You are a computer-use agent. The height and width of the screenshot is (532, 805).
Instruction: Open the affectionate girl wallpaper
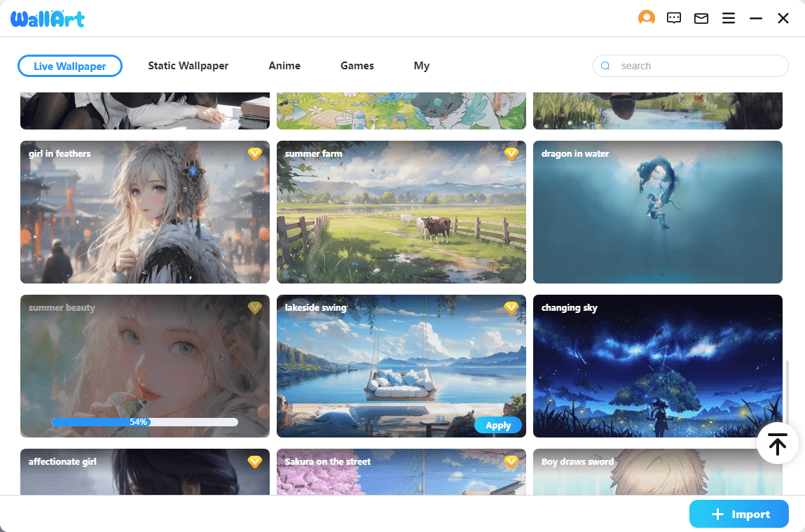145,472
